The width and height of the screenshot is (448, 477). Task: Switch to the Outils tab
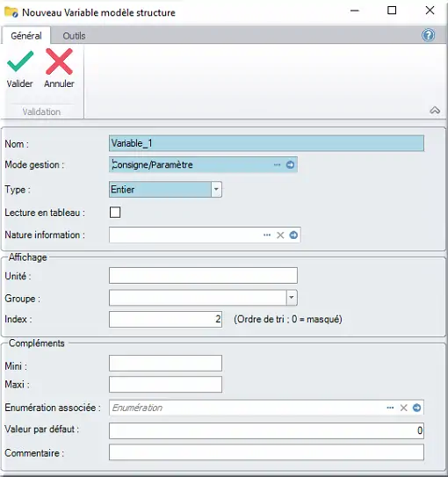click(x=74, y=36)
